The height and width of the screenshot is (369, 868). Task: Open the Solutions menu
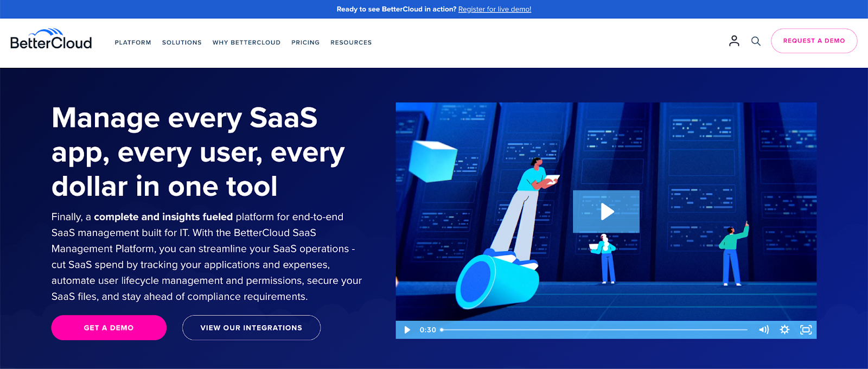tap(182, 42)
